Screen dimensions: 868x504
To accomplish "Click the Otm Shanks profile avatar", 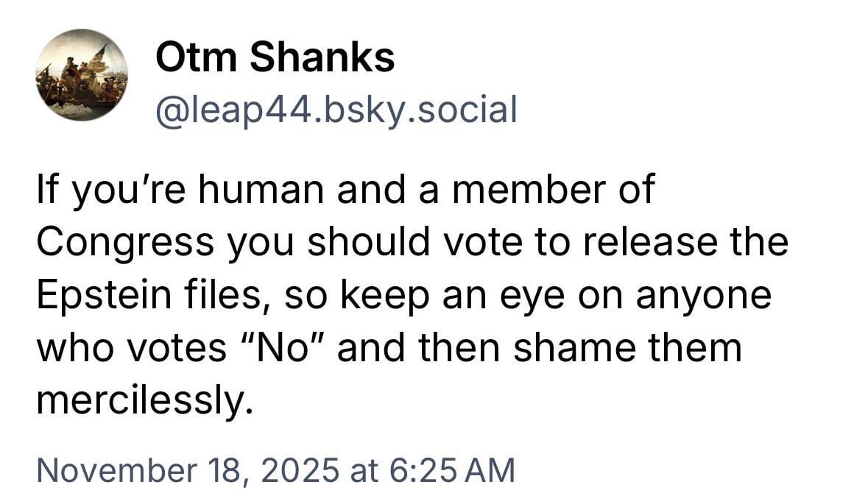I will pyautogui.click(x=81, y=75).
